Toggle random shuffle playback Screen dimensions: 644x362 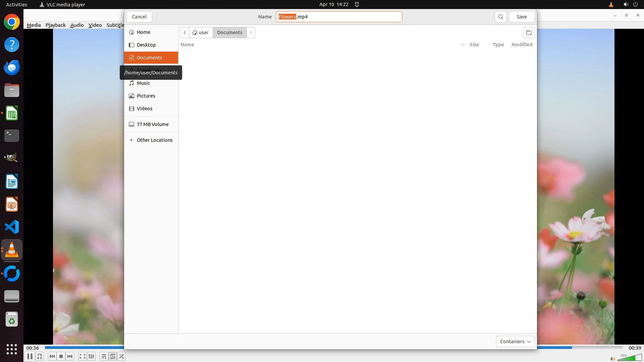pos(122,356)
